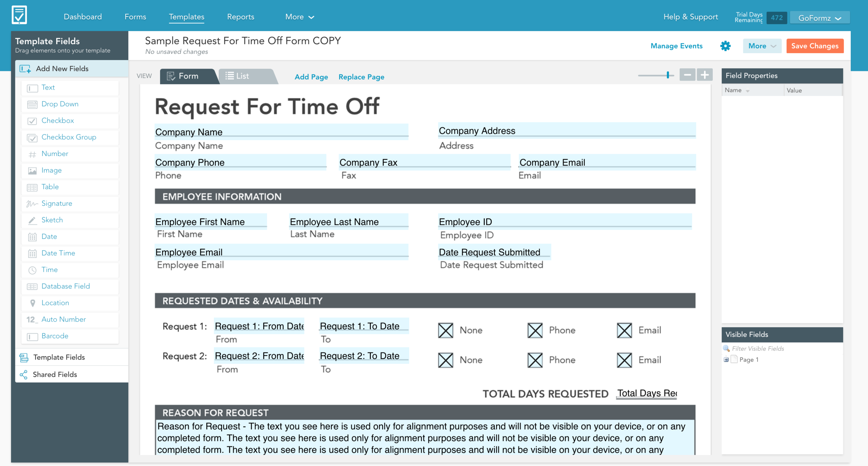Expand the Page 1 tree node
Image resolution: width=868 pixels, height=466 pixels.
coord(726,360)
